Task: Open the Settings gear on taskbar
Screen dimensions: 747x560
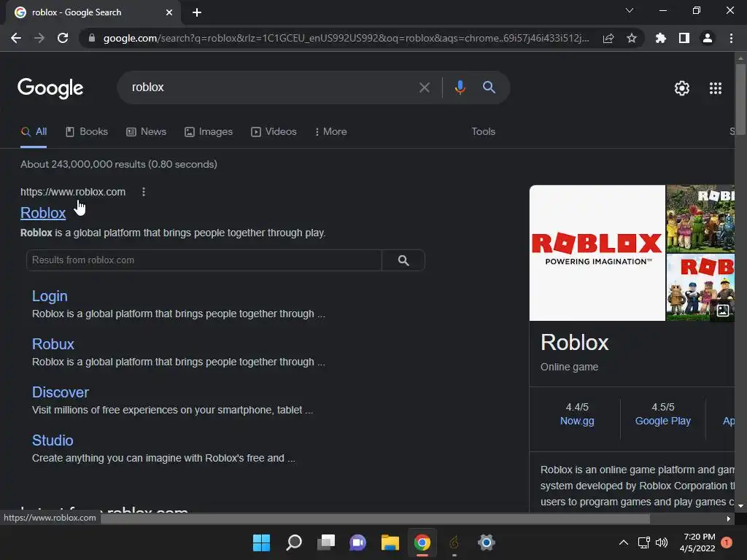Action: tap(487, 542)
